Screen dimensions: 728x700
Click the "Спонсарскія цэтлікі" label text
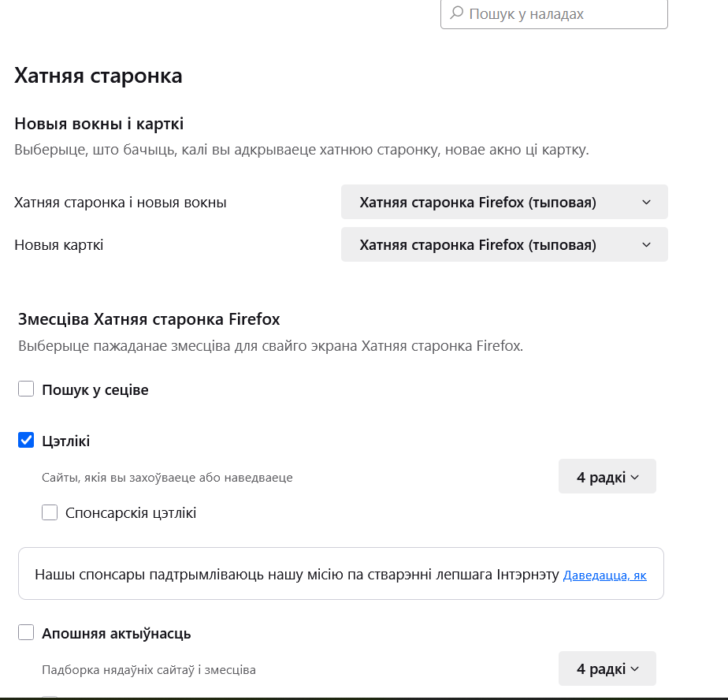point(131,513)
